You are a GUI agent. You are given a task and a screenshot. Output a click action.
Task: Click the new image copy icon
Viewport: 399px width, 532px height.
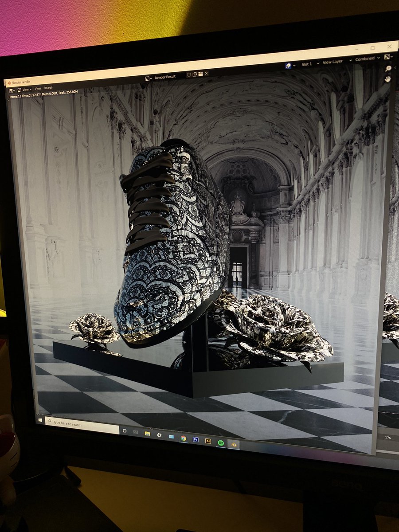pyautogui.click(x=195, y=74)
